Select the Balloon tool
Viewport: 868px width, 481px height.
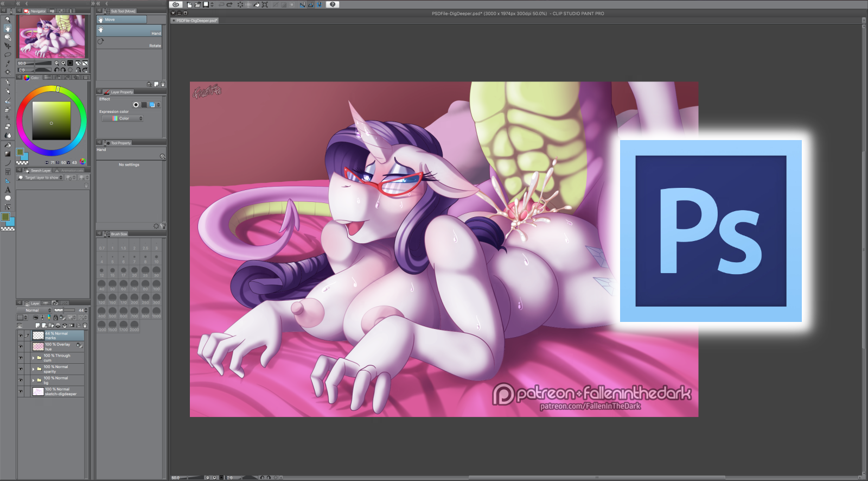click(8, 198)
